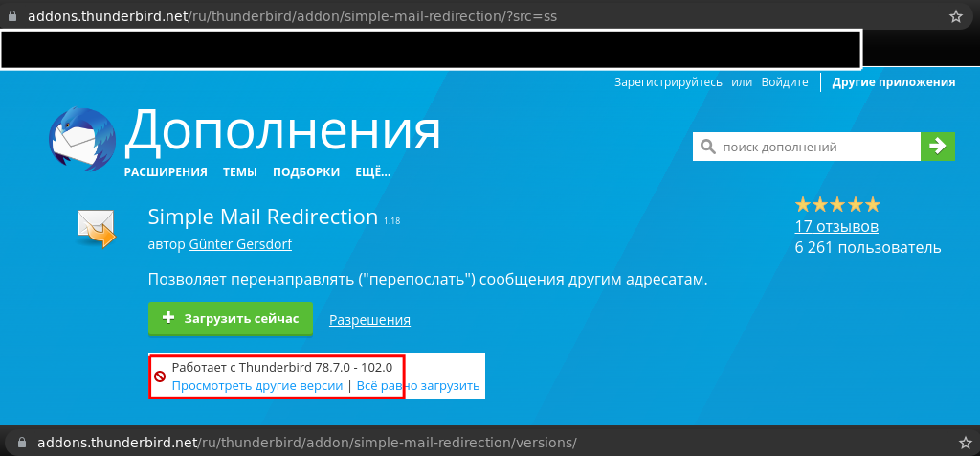
Task: Click the Работает с Thunderbird 78.7.0 - 102.0 text
Action: pos(282,367)
